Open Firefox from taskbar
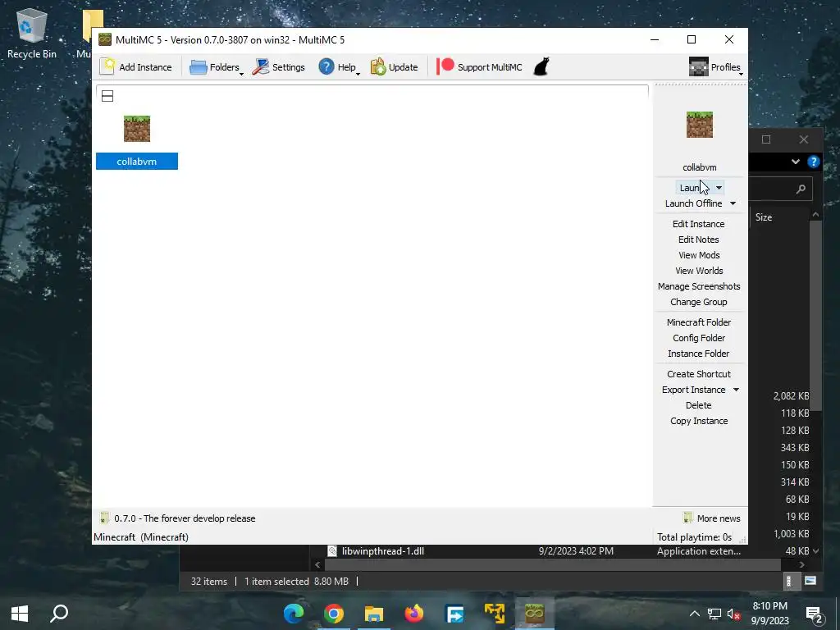Screen dimensions: 840x630 pyautogui.click(x=414, y=614)
